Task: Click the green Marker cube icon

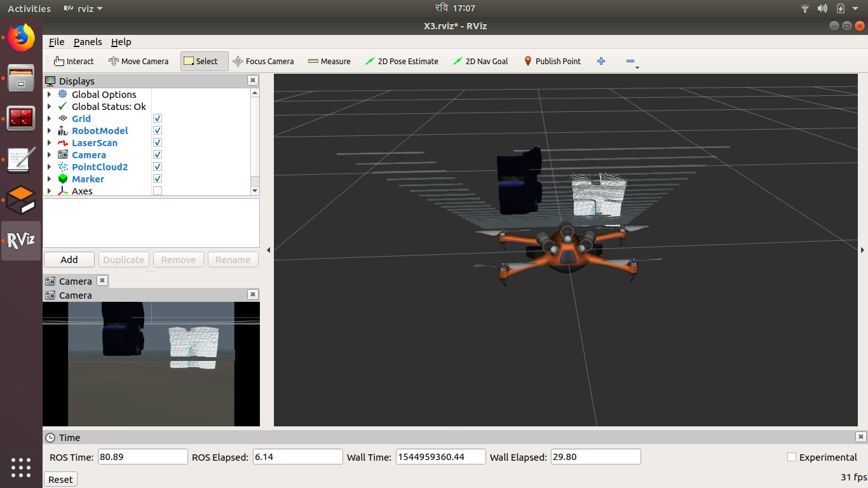Action: (x=62, y=179)
